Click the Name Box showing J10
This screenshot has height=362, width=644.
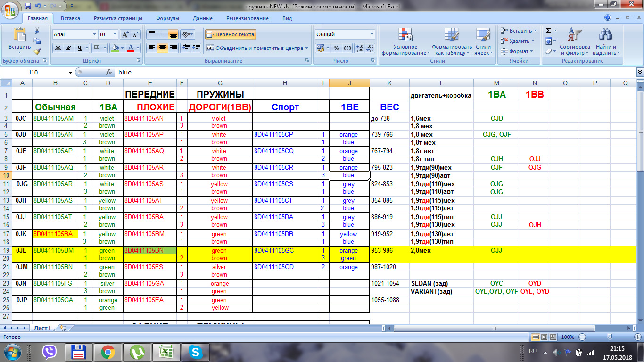coord(33,72)
